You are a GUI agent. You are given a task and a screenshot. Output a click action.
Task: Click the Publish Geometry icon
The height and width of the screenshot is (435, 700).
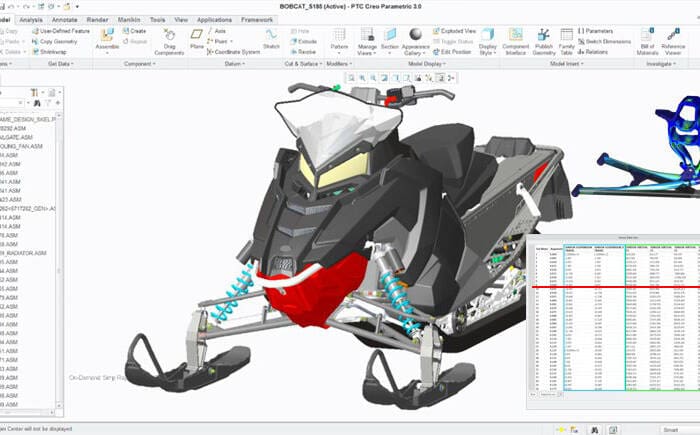544,35
